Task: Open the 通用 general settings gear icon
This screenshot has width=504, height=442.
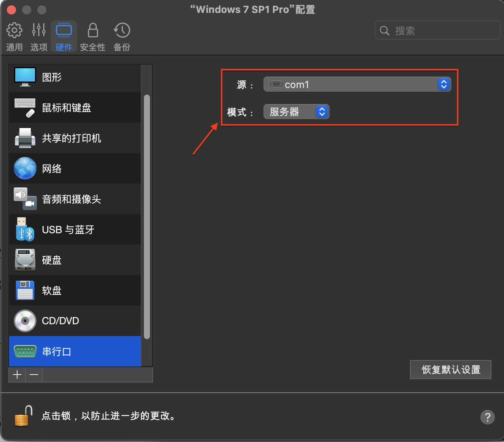Action: click(x=14, y=30)
